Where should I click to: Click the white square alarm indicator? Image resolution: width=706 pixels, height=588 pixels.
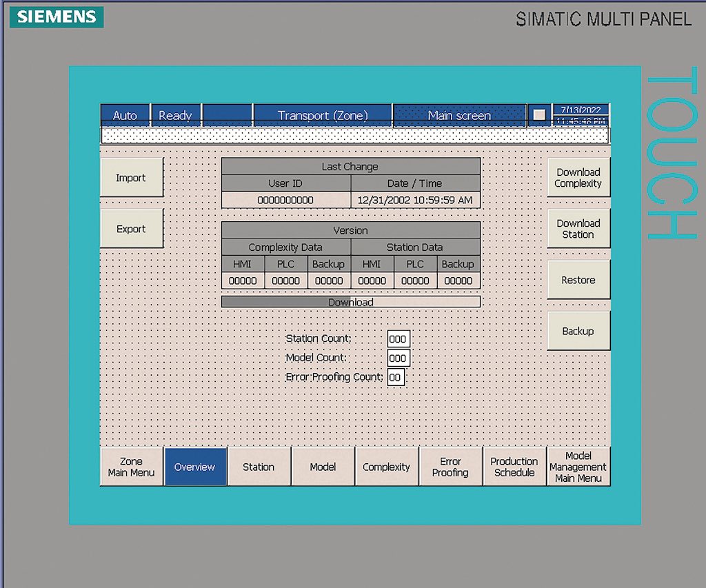[x=538, y=114]
